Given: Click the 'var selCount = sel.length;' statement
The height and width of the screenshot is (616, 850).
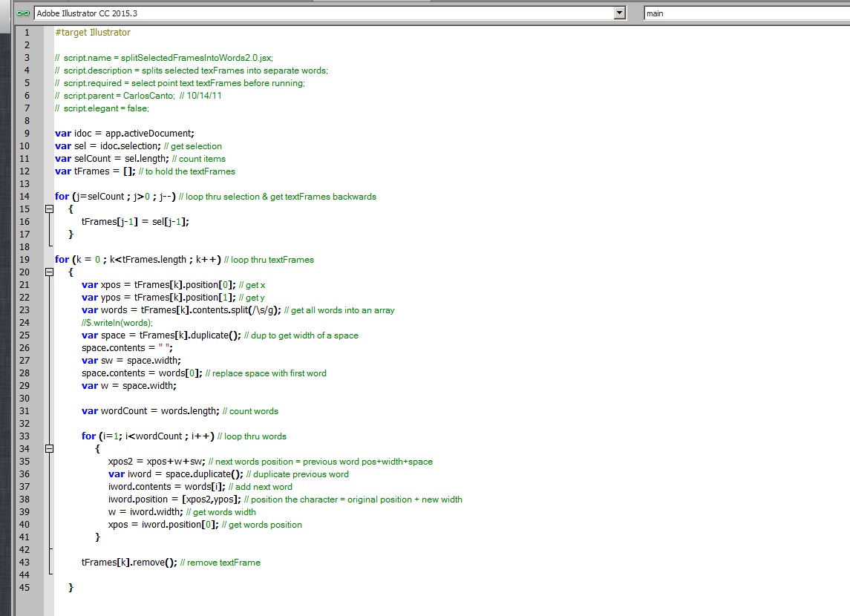Looking at the screenshot, I should click(x=111, y=159).
